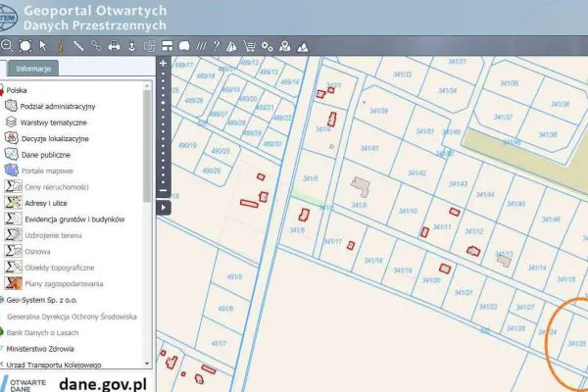This screenshot has width=588, height=392.
Task: Click the Geo-System globe logo
Action: click(x=8, y=18)
